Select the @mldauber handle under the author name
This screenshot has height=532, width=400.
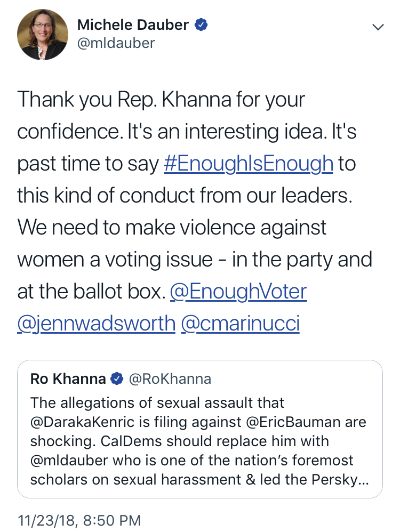[x=116, y=43]
